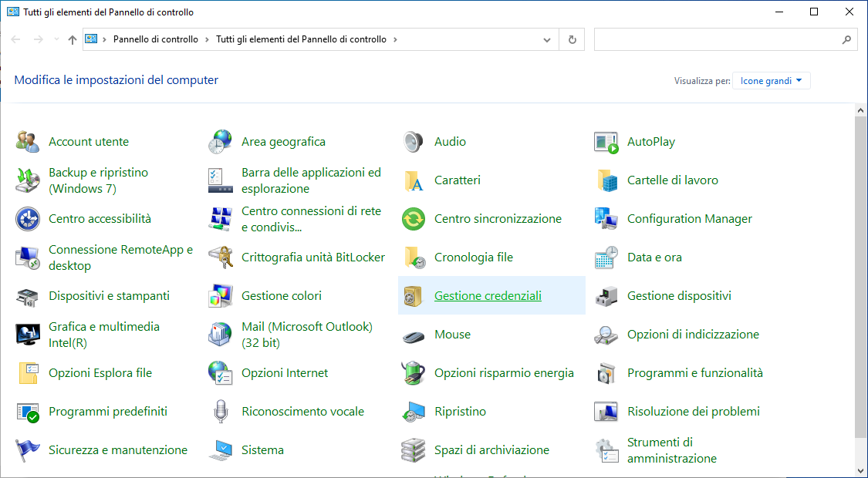This screenshot has width=868, height=478.
Task: Open the Centro sincronizzazione green icon
Action: pos(413,219)
